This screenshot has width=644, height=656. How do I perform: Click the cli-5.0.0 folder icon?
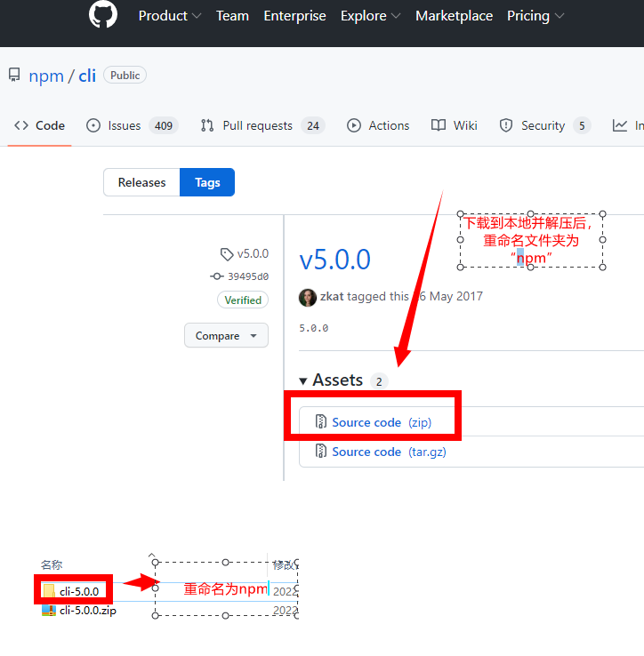click(x=49, y=591)
